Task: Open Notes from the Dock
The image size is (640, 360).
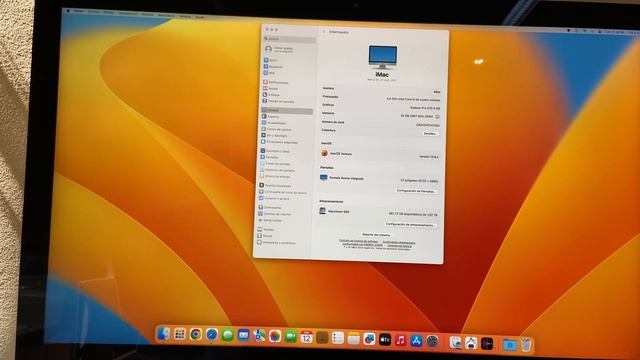Action: 353,338
